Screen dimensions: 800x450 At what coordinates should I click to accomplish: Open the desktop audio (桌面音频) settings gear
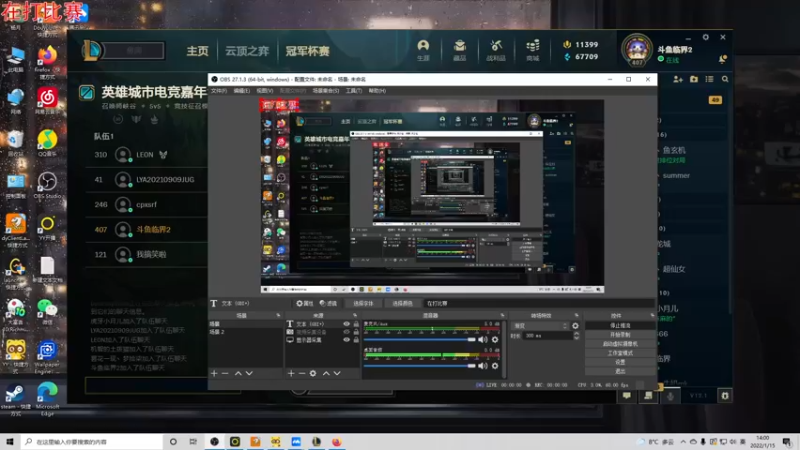495,365
